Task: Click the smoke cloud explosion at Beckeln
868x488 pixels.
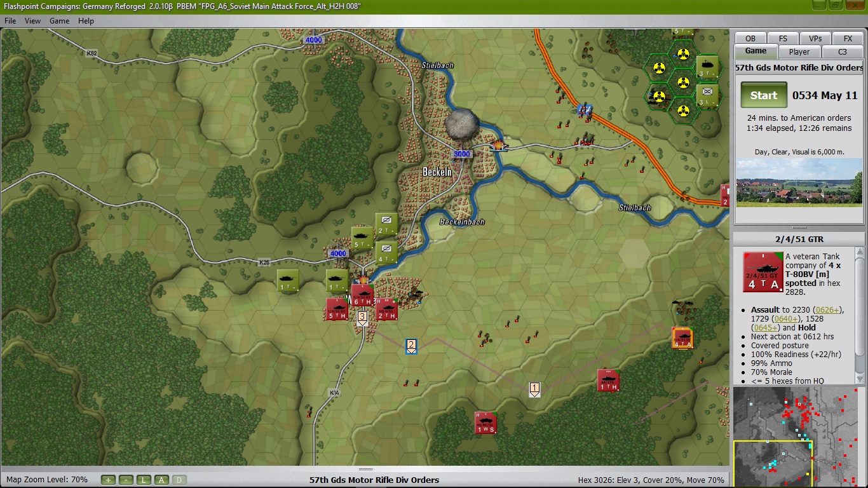Action: [x=462, y=126]
